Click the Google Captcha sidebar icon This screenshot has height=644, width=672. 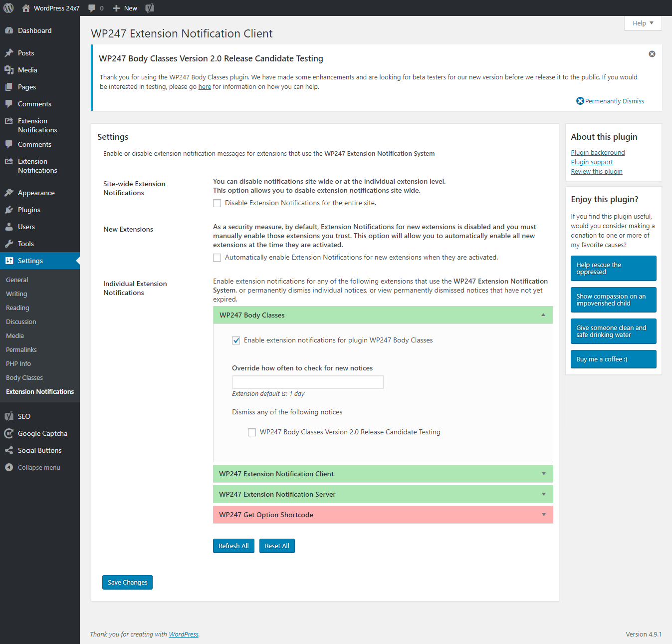click(9, 433)
